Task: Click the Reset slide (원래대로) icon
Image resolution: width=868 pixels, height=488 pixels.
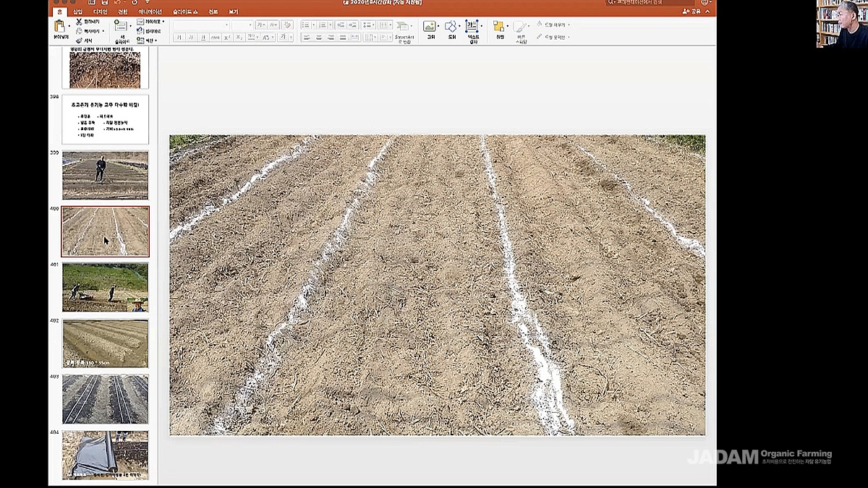Action: tap(140, 30)
